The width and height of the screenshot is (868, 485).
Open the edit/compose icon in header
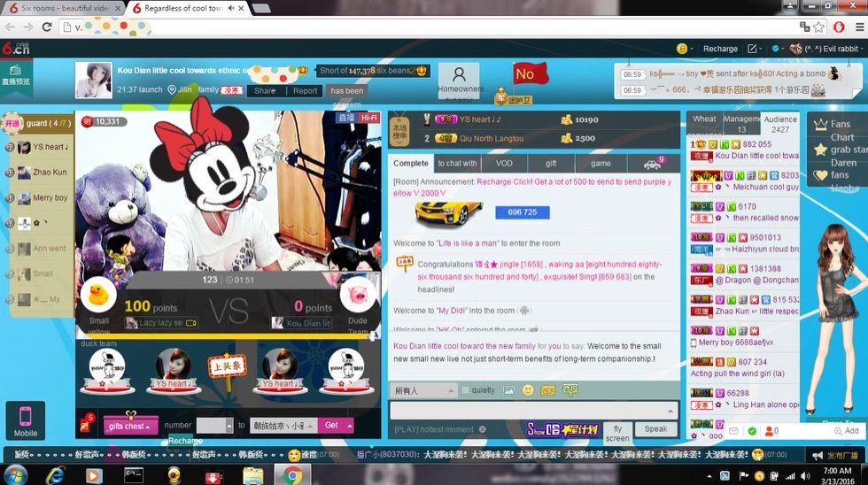pyautogui.click(x=752, y=49)
